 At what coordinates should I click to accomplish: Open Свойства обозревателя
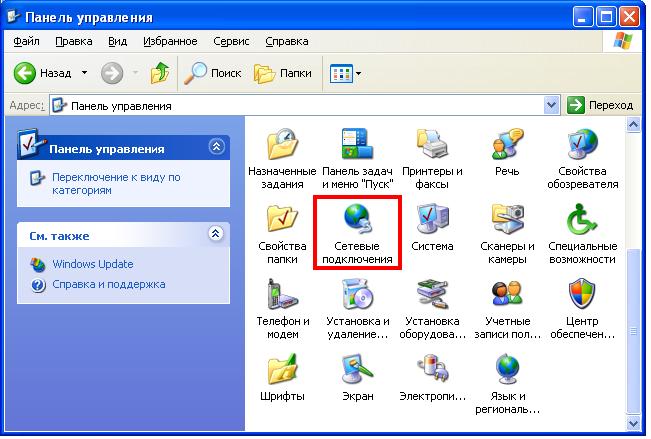(x=582, y=159)
